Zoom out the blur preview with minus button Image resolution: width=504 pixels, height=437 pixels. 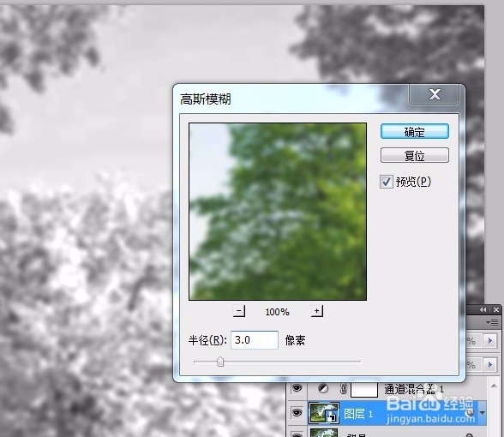tap(238, 311)
